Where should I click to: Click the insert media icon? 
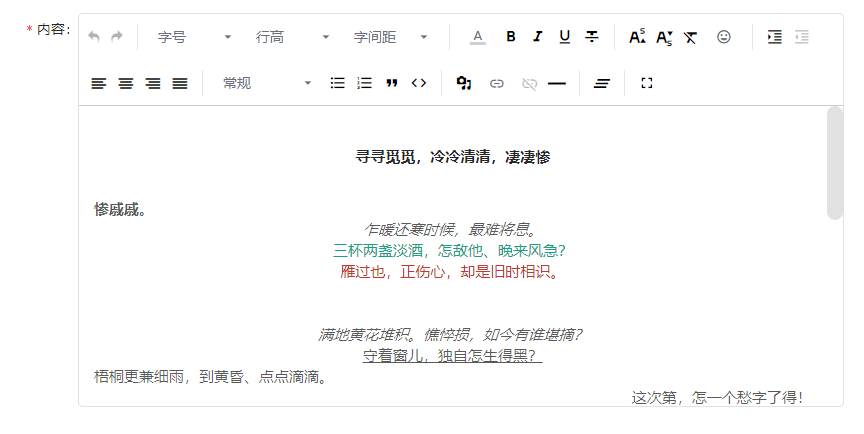[x=464, y=83]
